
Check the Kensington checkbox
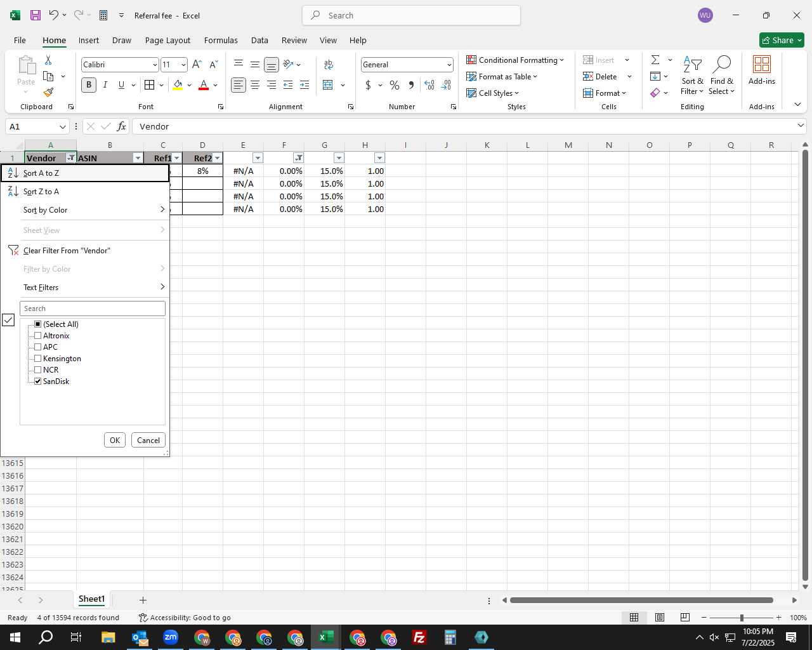click(x=38, y=359)
